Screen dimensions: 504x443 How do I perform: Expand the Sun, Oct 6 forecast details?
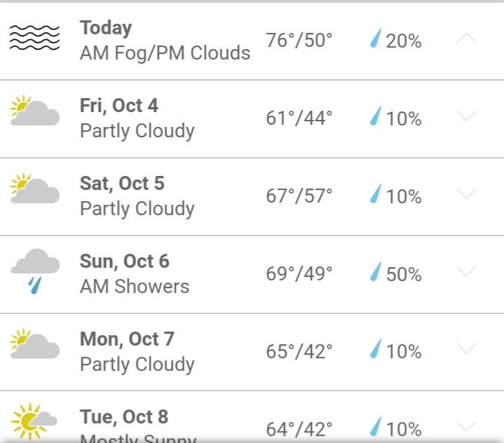(466, 271)
